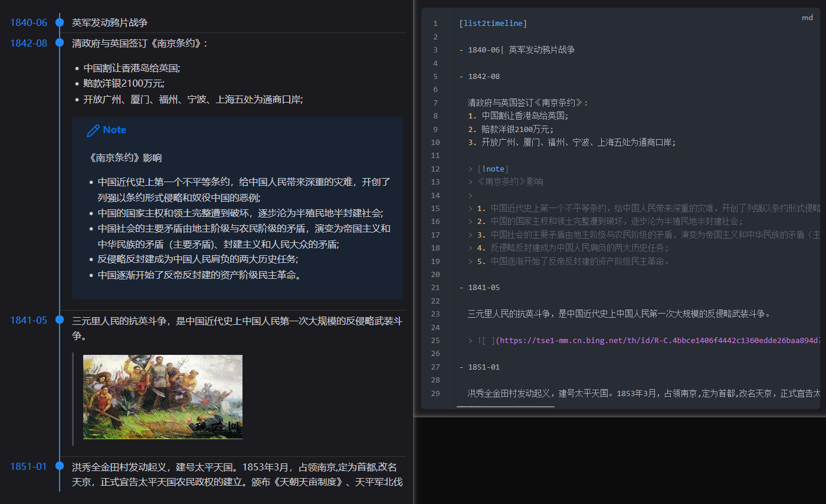Select the 1840-06 timeline dot
This screenshot has height=504, width=826.
60,22
